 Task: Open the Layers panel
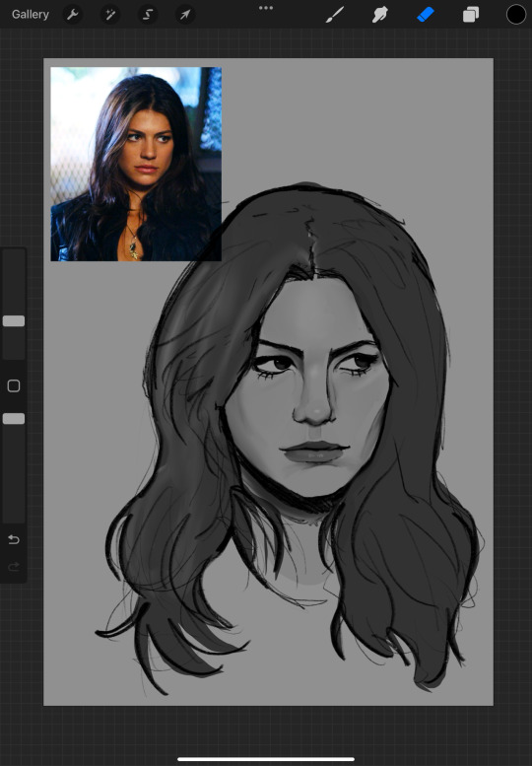(x=471, y=15)
